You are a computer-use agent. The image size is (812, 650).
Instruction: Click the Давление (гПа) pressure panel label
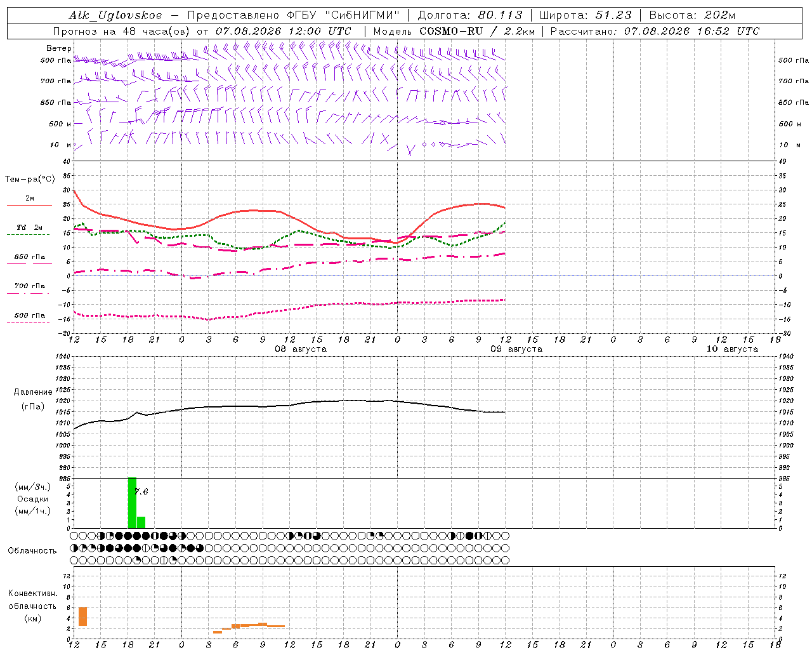pyautogui.click(x=33, y=399)
